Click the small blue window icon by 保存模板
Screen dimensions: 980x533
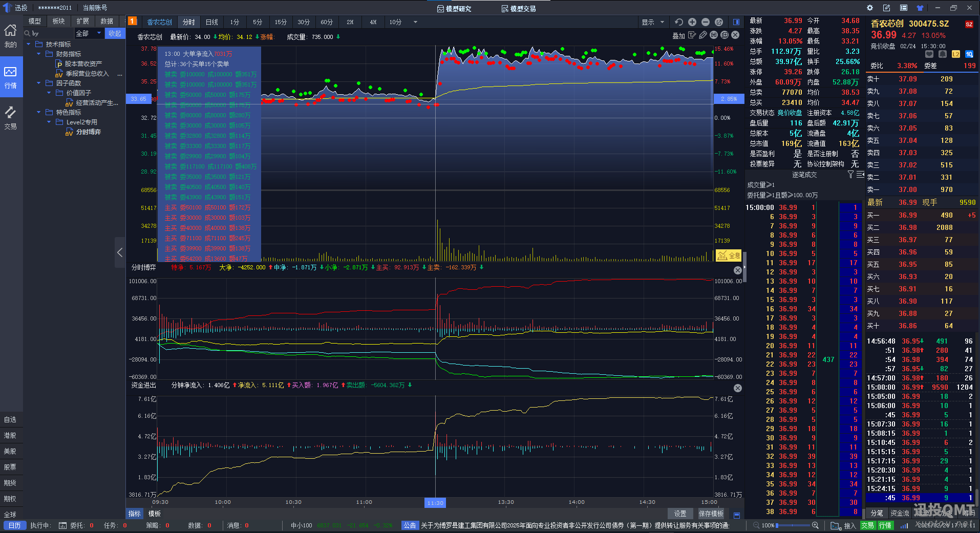pyautogui.click(x=737, y=515)
